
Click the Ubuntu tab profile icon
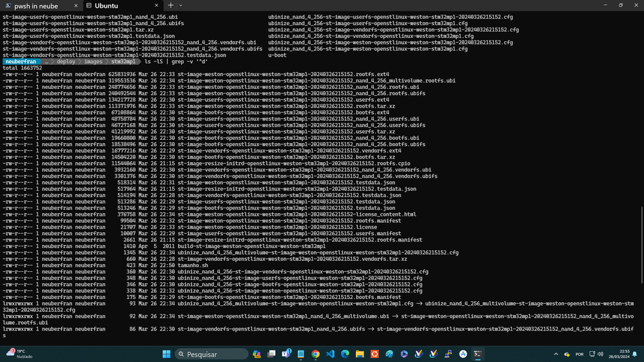point(89,6)
